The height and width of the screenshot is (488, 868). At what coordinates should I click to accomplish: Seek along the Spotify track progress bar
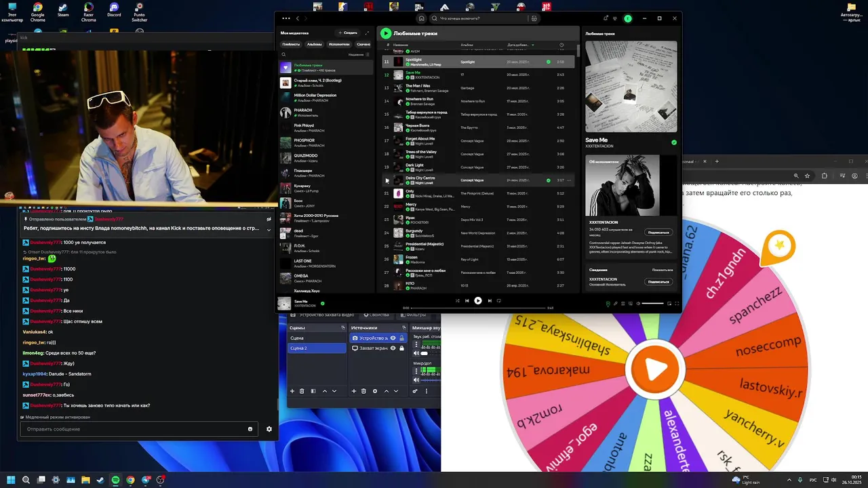pyautogui.click(x=478, y=308)
